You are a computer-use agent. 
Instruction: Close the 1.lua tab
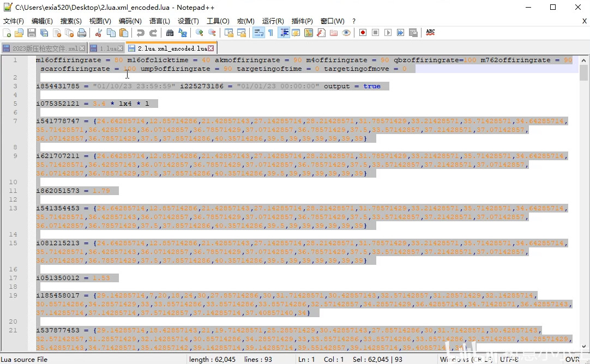[x=121, y=48]
